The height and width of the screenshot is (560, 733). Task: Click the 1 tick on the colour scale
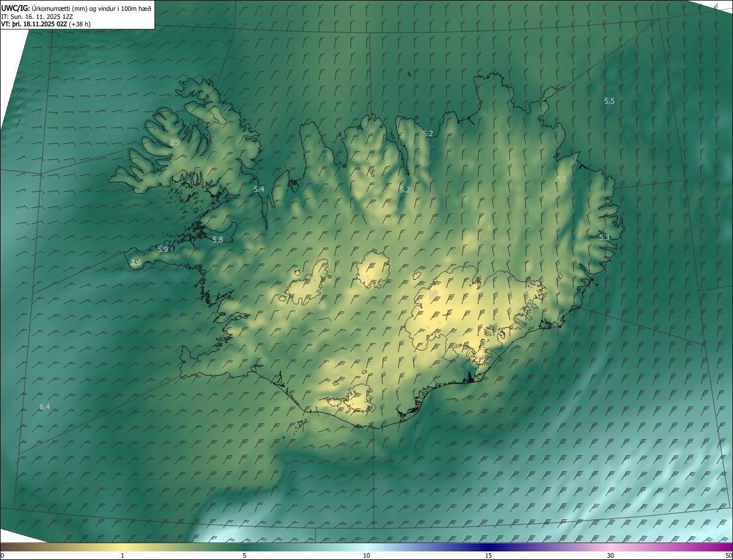click(123, 556)
